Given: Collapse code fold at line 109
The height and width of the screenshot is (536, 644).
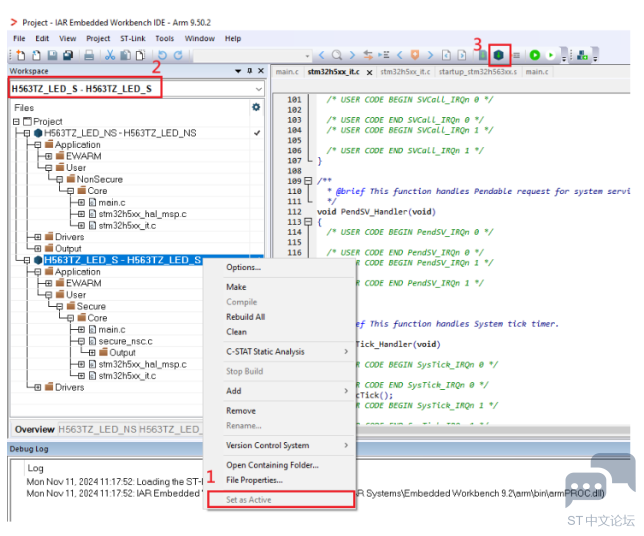Looking at the screenshot, I should click(308, 181).
